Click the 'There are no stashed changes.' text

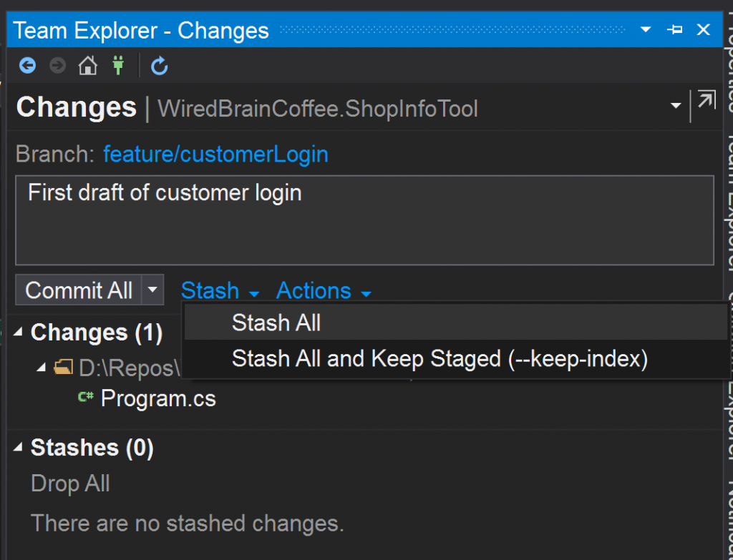pos(188,523)
